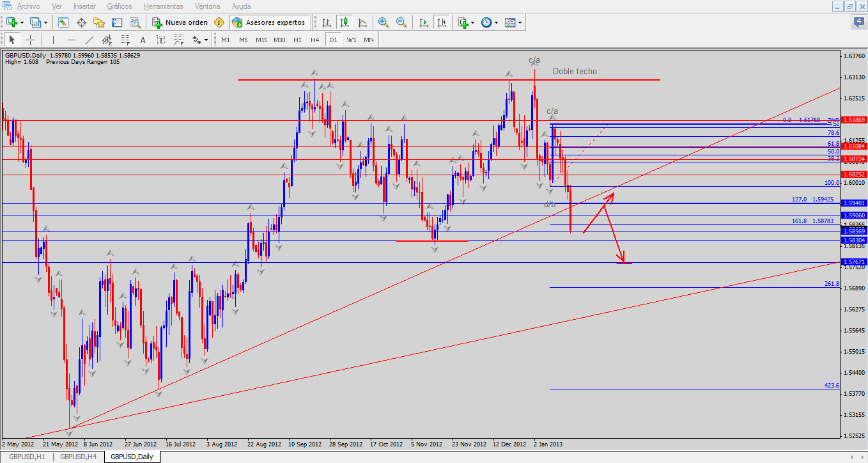This screenshot has height=463, width=868.
Task: Click the 1.57671 price label
Action: (x=853, y=262)
